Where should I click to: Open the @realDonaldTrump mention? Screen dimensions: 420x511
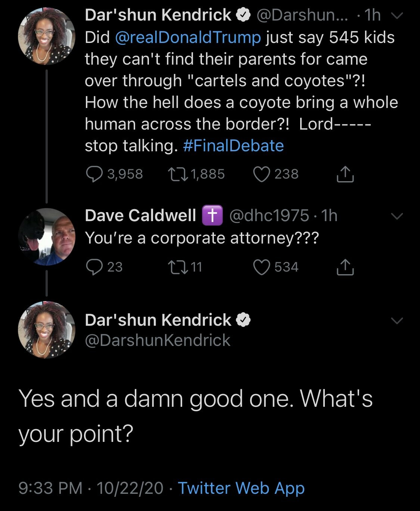coord(188,38)
